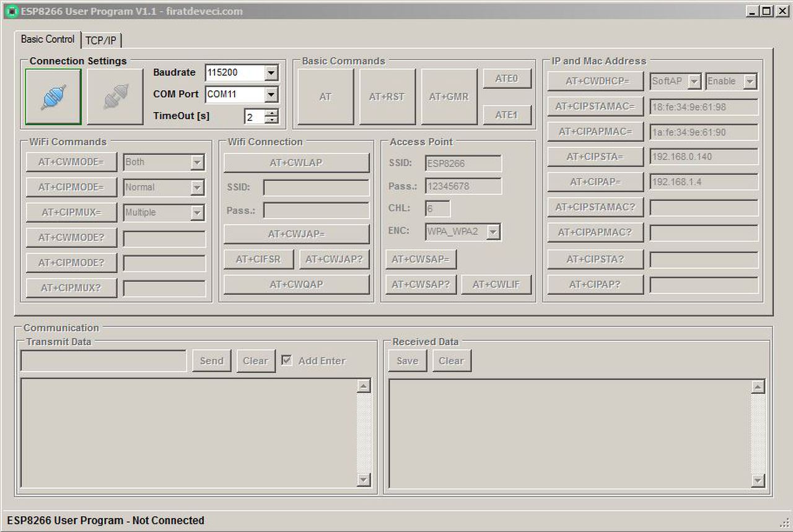Screen dimensions: 793x532
Task: Click the AT+CIPAPMAC= set button
Action: [595, 132]
